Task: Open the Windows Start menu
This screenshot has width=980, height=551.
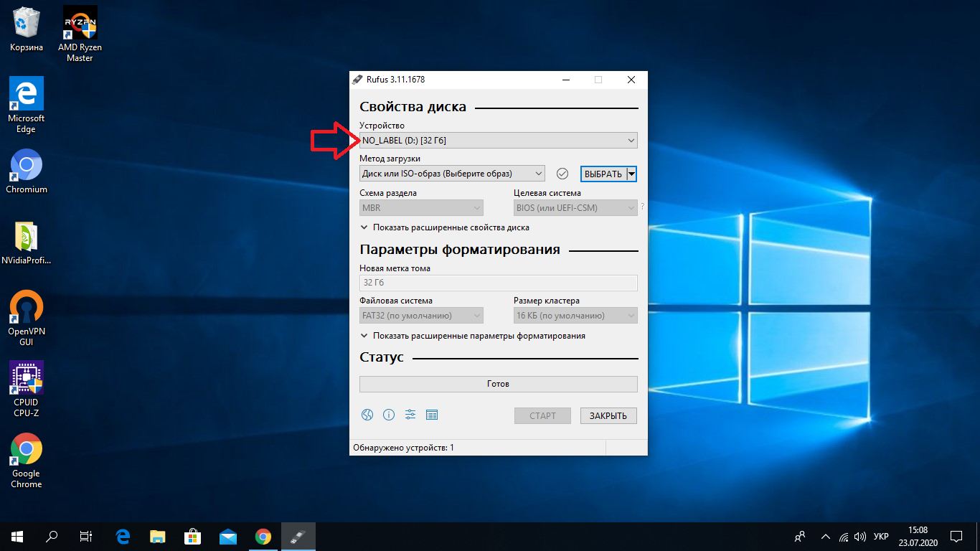Action: click(x=17, y=537)
